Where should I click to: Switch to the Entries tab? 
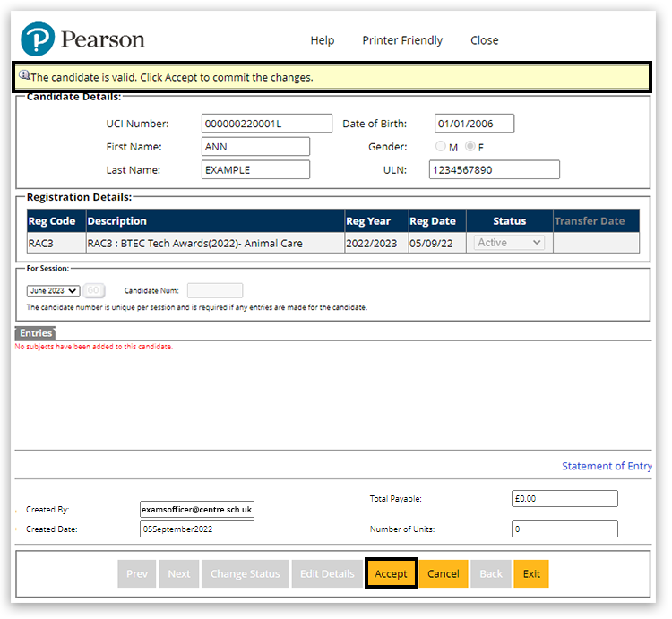[36, 333]
